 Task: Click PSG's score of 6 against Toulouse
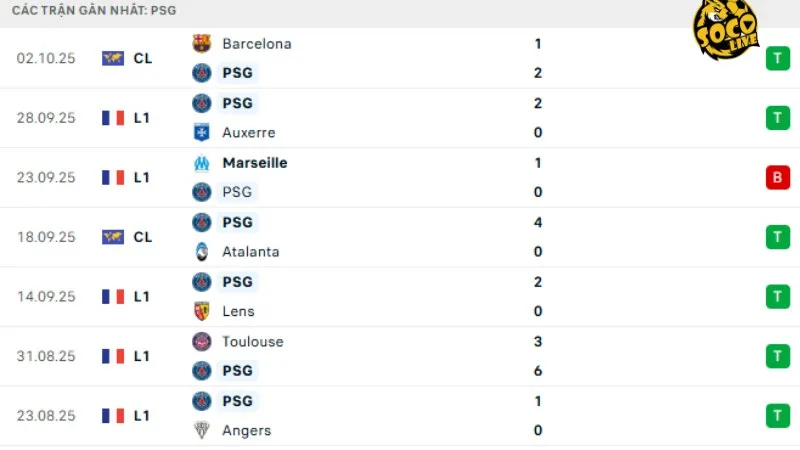point(538,371)
